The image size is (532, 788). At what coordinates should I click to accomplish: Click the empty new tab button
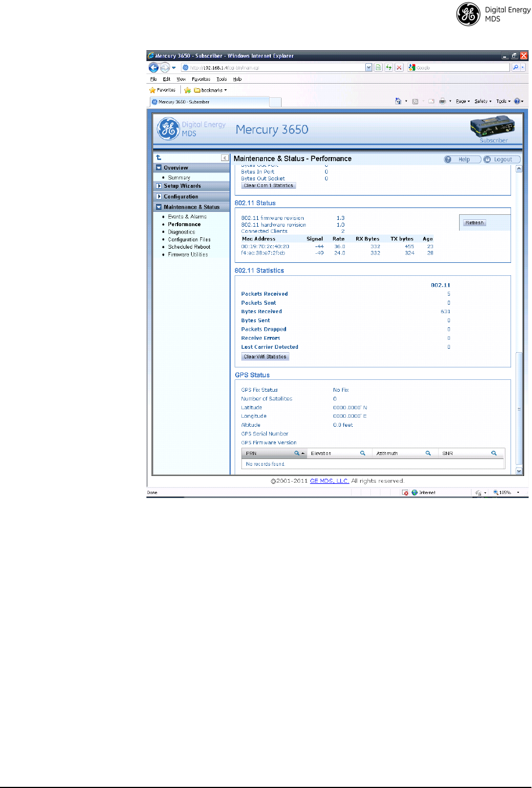[275, 102]
